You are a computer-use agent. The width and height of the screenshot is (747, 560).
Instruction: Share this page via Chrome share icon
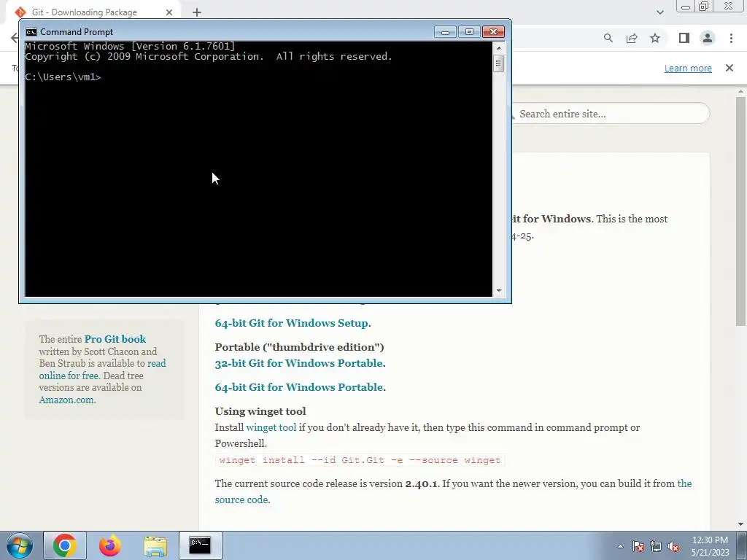[x=632, y=38]
